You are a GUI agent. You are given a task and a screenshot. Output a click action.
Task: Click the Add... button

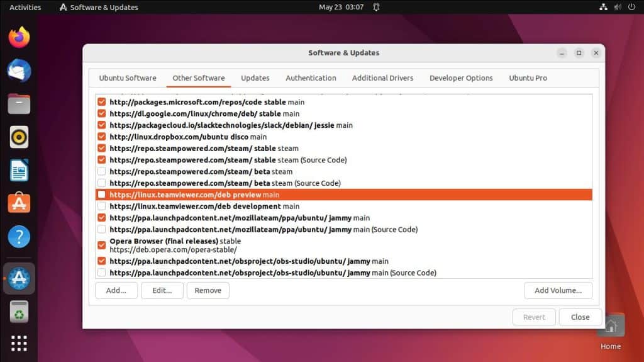116,290
